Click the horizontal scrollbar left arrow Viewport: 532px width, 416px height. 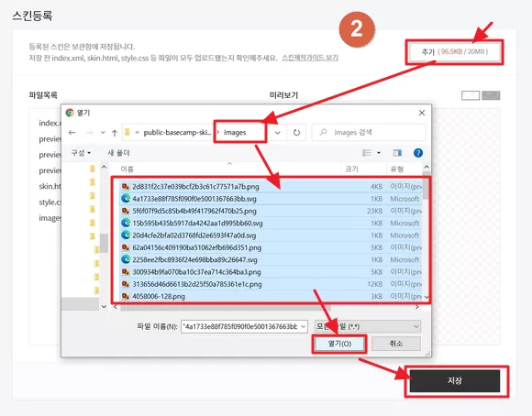[116, 307]
